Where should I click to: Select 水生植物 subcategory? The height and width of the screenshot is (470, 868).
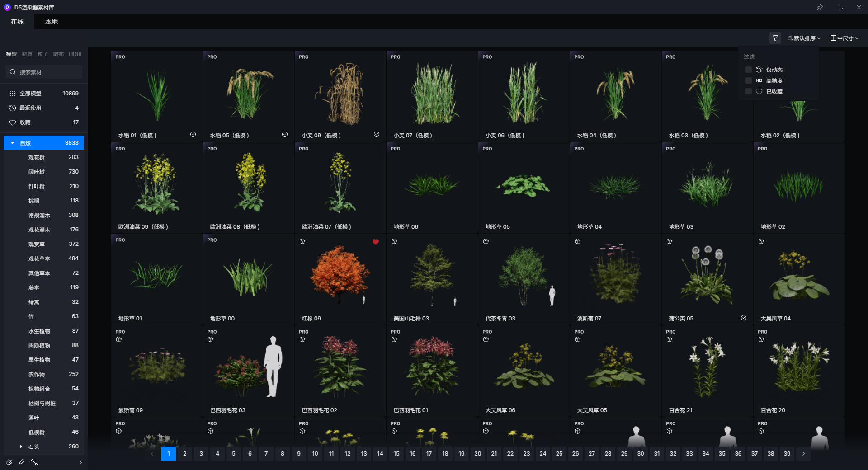pyautogui.click(x=44, y=331)
